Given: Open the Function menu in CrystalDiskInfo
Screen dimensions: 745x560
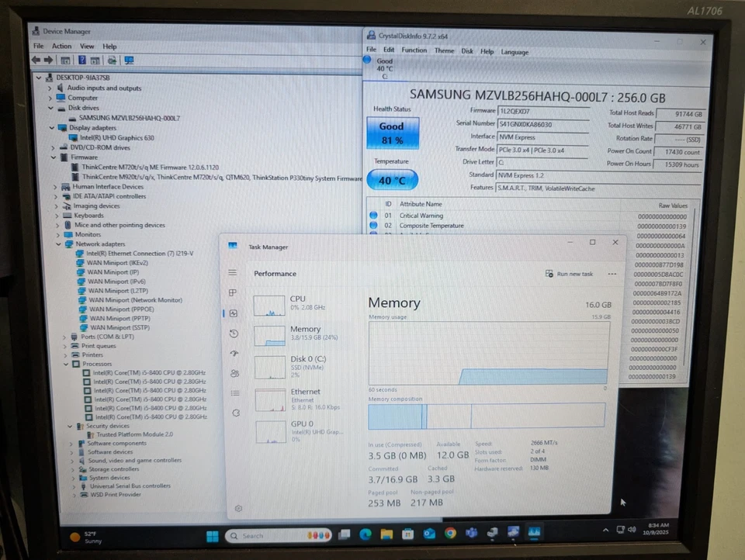Looking at the screenshot, I should [x=414, y=50].
